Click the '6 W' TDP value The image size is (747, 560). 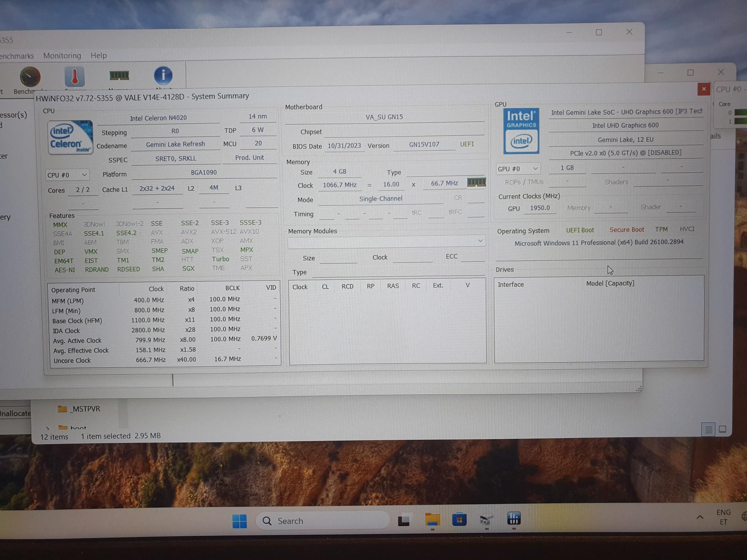tap(258, 130)
